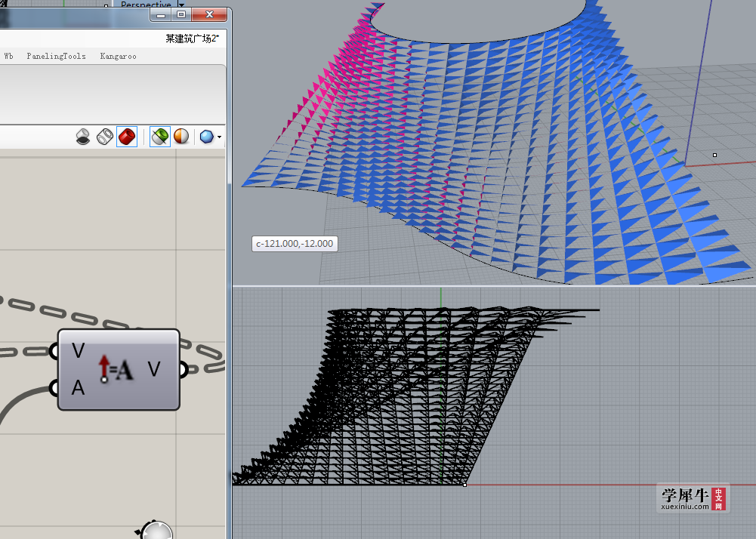This screenshot has width=756, height=539.
Task: Open the document preview settings sphere icon
Action: [x=181, y=137]
